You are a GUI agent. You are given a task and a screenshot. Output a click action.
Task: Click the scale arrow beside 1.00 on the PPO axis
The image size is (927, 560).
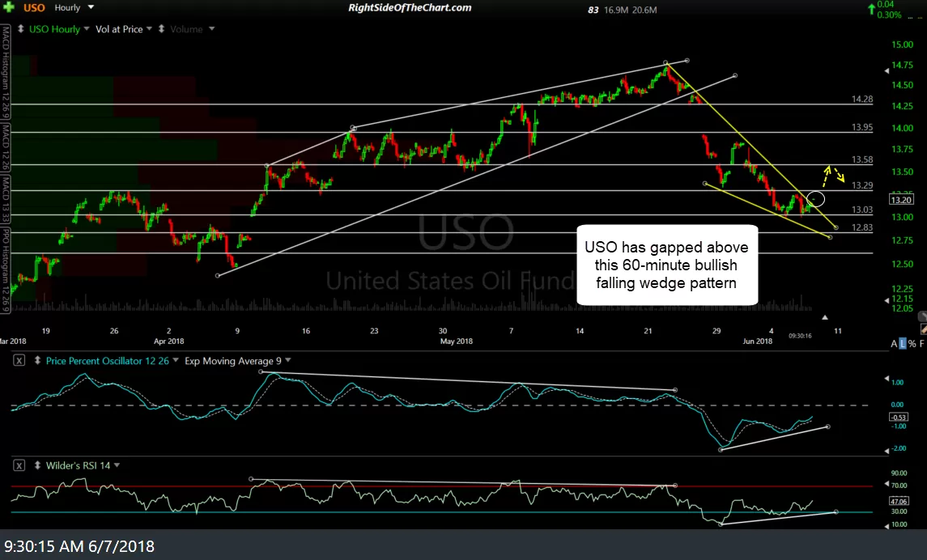click(887, 378)
